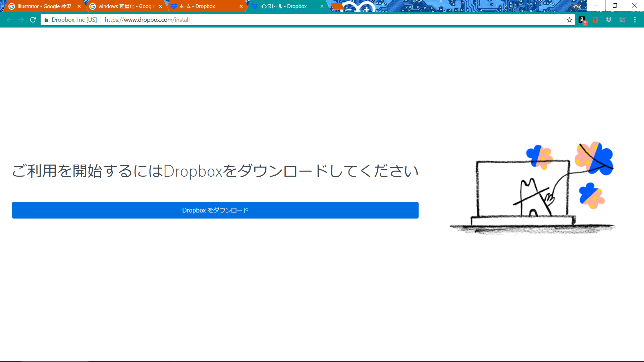Switch to the ホーム - Dropbox tab
The image size is (644, 362).
(206, 6)
